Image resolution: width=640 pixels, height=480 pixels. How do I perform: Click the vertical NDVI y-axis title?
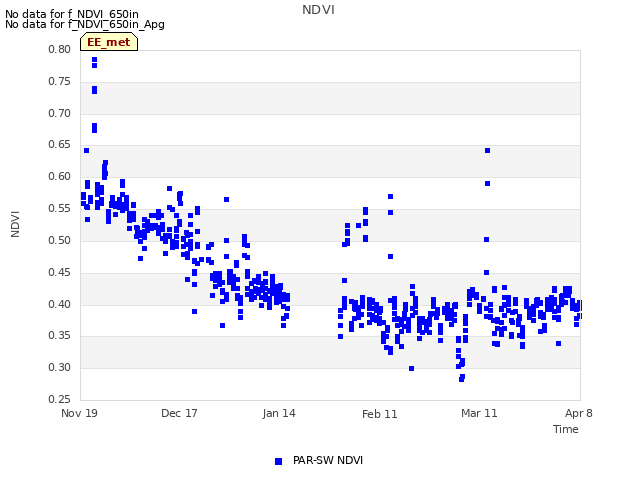16,224
